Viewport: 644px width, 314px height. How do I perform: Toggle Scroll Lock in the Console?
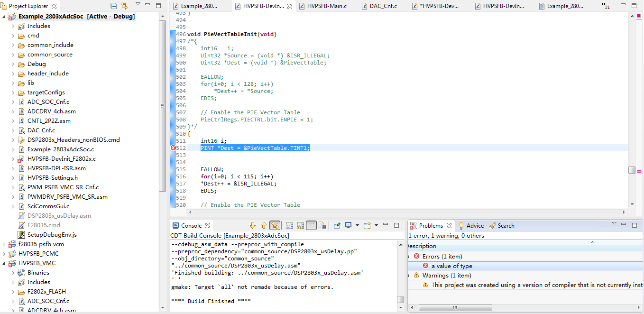[x=300, y=225]
